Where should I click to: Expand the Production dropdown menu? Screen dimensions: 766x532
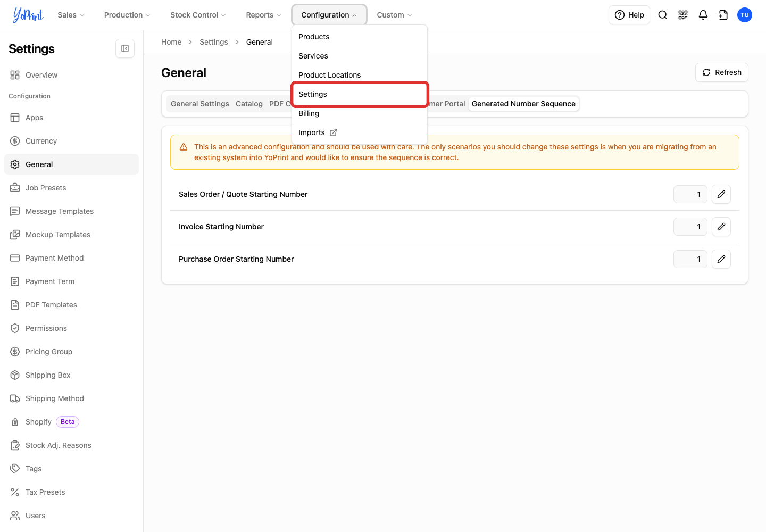pos(127,15)
